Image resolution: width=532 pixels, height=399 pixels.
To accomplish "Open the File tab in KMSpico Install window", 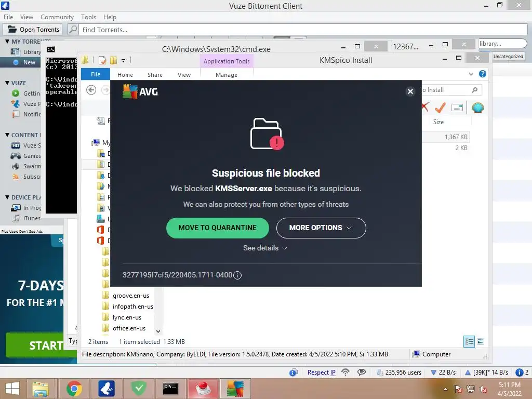I will coord(96,74).
